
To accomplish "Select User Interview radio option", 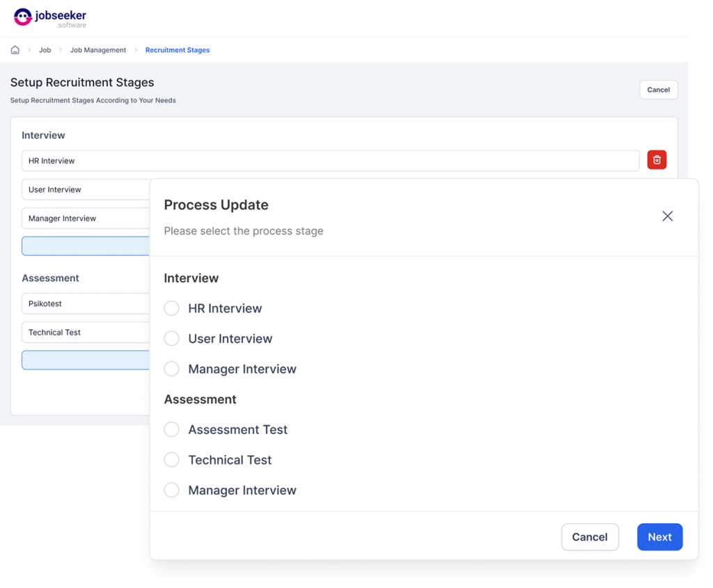I will [171, 338].
